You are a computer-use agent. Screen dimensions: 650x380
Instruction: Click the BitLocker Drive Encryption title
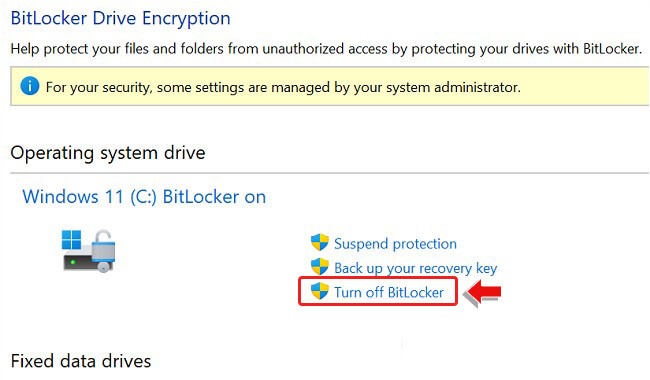120,19
